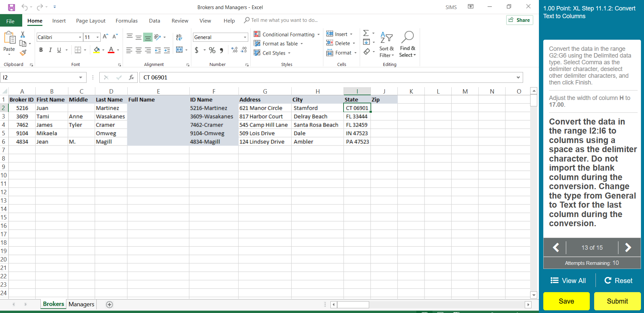
Task: Apply italic formatting
Action: 50,50
